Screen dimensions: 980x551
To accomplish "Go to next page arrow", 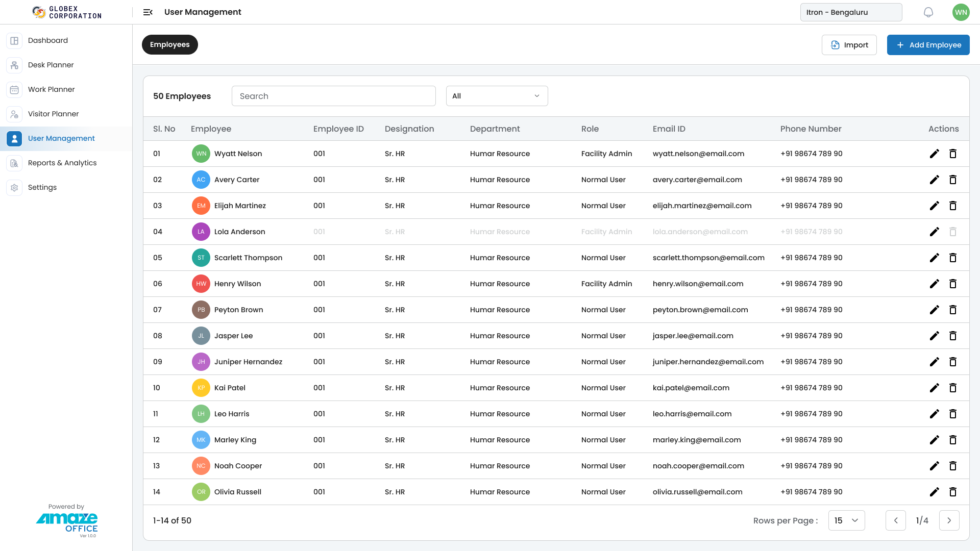I will (949, 520).
